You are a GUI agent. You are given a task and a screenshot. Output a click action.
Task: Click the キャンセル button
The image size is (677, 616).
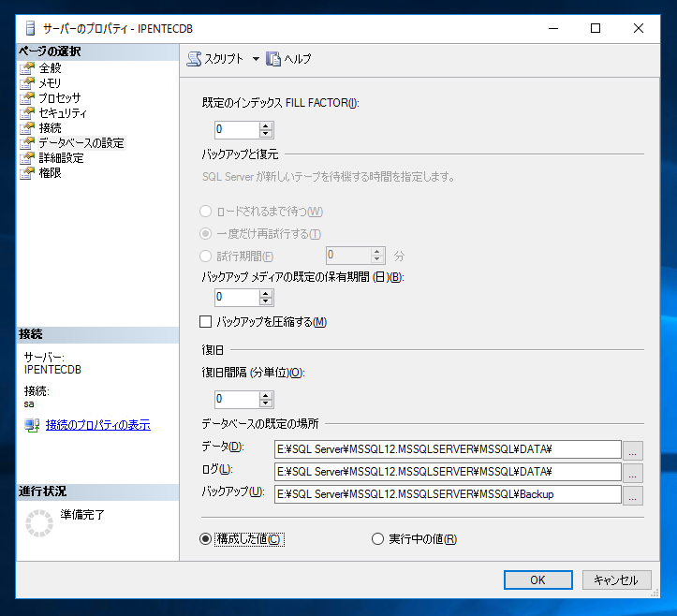point(616,579)
